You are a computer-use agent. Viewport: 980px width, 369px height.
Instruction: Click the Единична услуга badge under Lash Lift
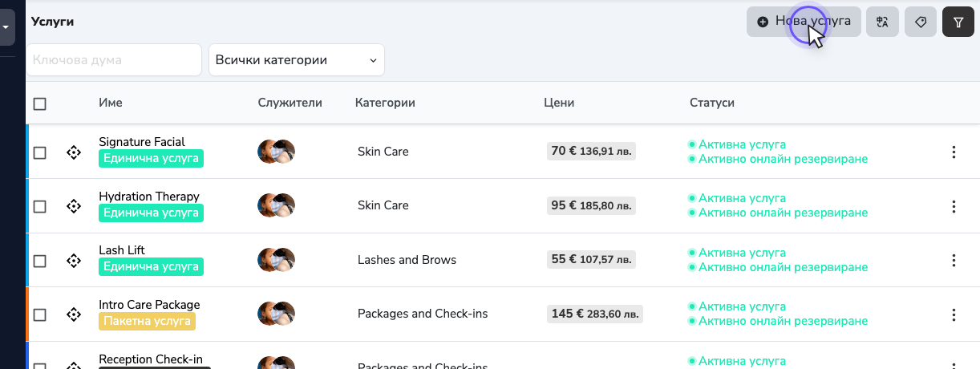151,267
